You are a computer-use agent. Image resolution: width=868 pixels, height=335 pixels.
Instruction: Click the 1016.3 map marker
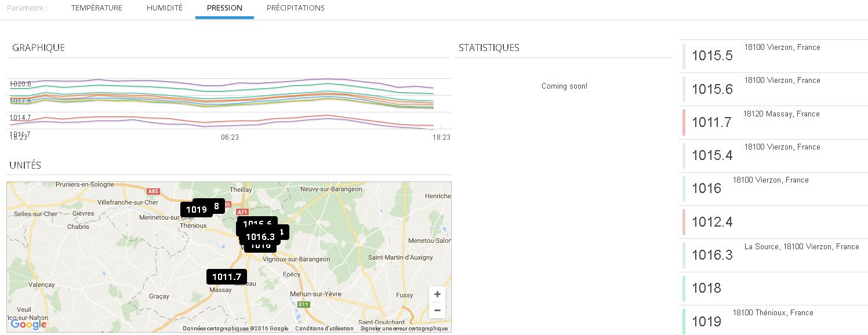(x=260, y=236)
